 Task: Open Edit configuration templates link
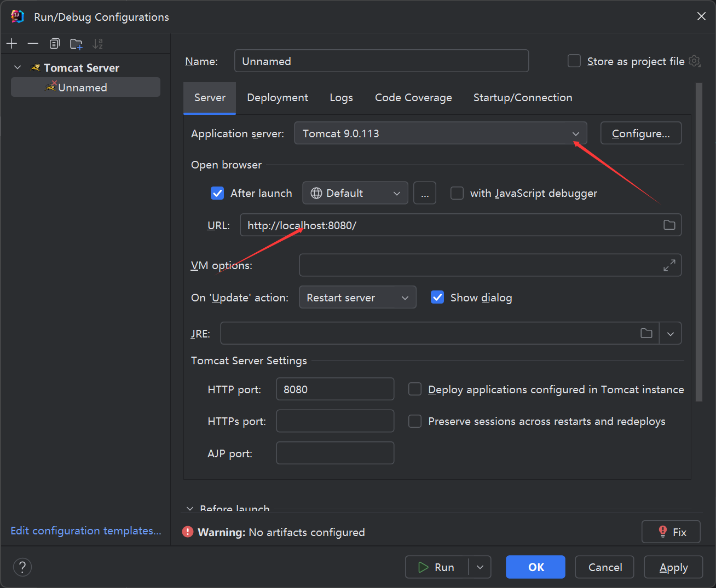86,531
